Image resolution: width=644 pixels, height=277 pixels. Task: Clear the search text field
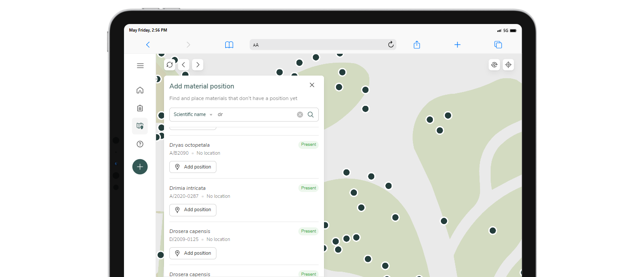click(x=300, y=115)
